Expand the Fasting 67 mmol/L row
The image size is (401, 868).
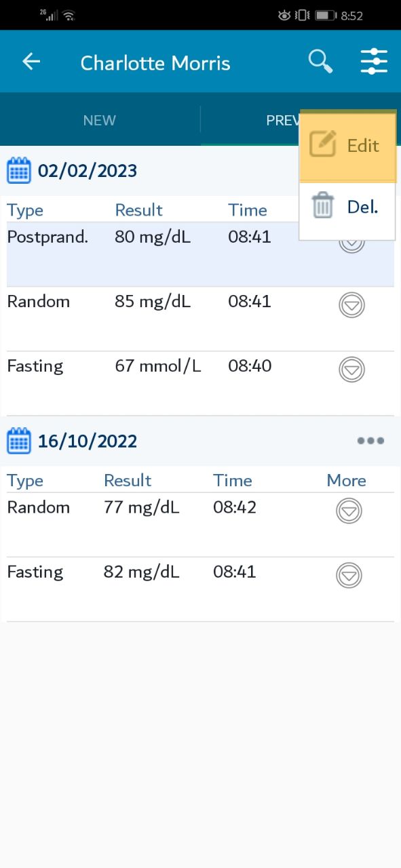(351, 370)
